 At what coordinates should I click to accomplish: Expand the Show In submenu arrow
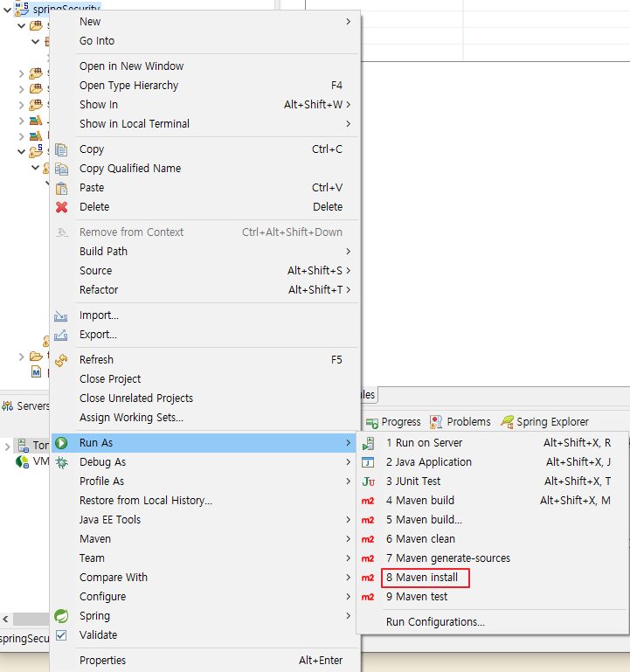click(348, 105)
